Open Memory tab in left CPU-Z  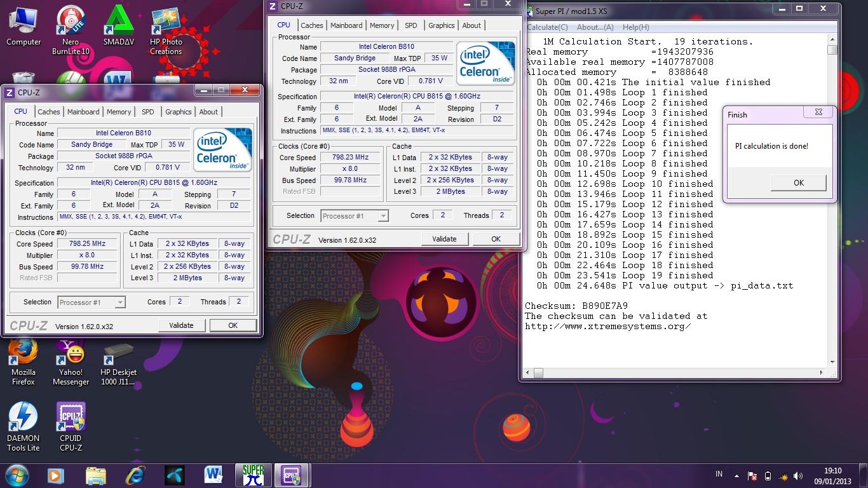pyautogui.click(x=119, y=112)
